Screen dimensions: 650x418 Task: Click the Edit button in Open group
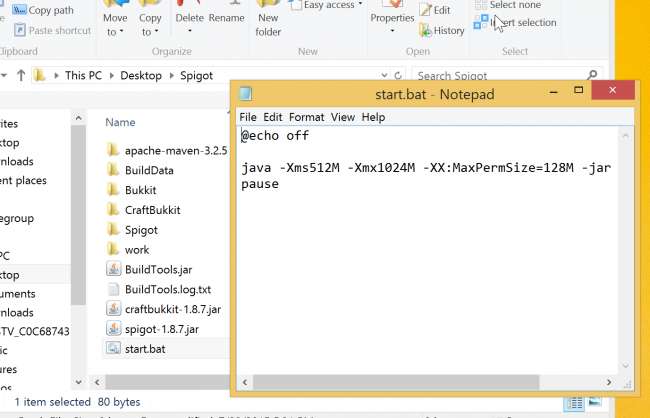click(435, 10)
